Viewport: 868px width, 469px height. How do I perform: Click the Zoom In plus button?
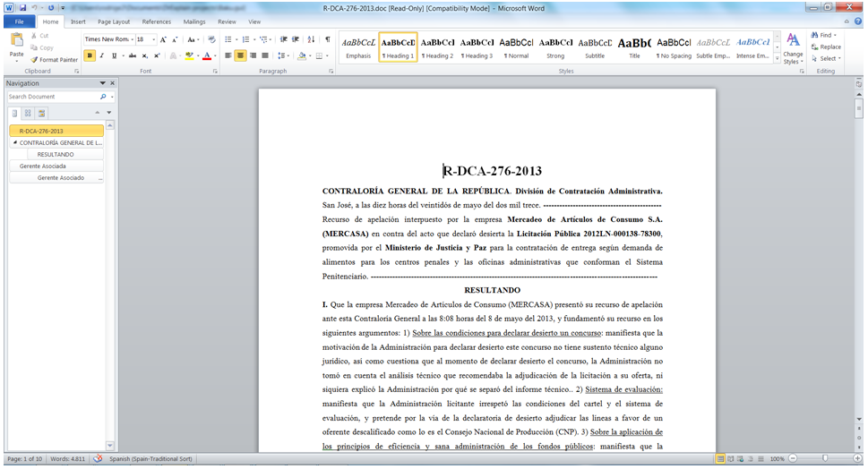[857, 458]
